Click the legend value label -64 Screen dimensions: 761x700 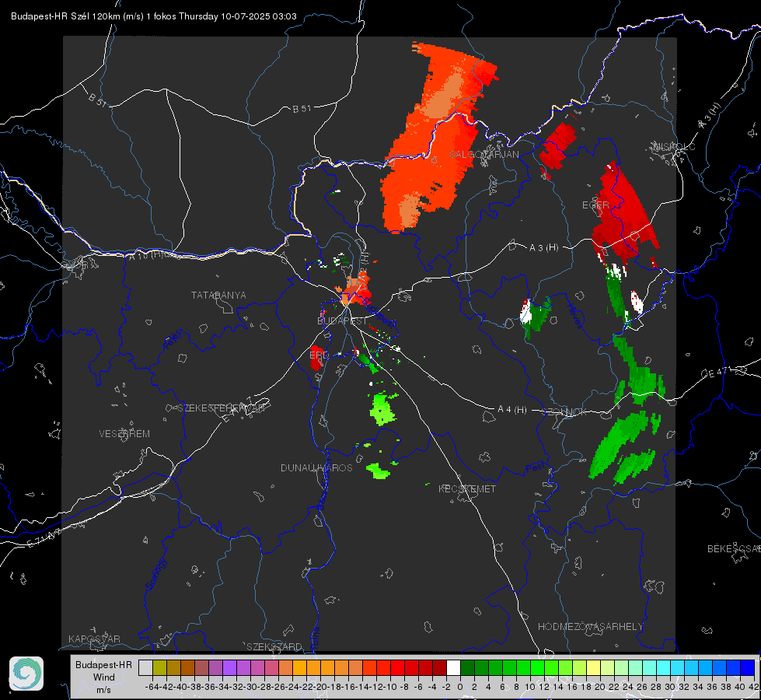(x=152, y=687)
